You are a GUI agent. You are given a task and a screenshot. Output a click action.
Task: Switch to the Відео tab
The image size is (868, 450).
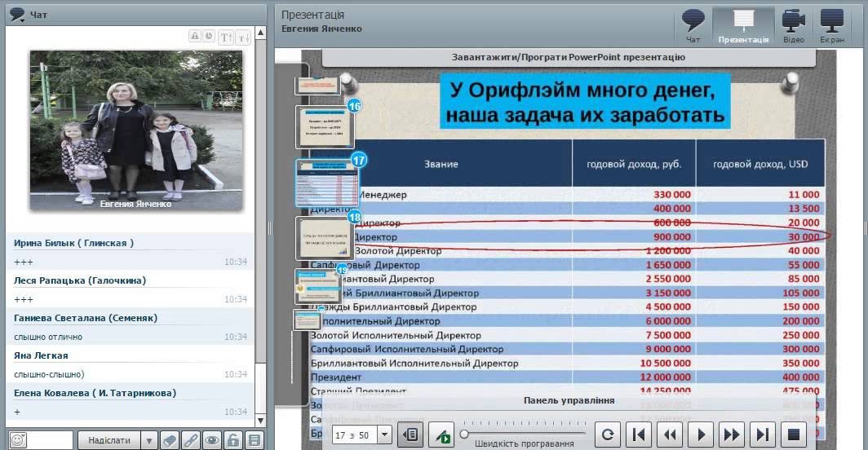click(793, 26)
